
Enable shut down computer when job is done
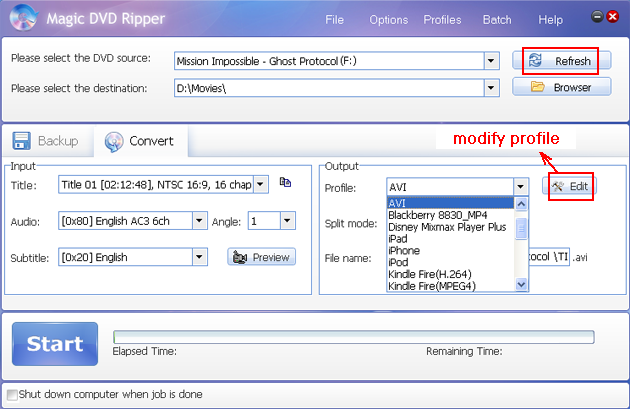click(12, 395)
